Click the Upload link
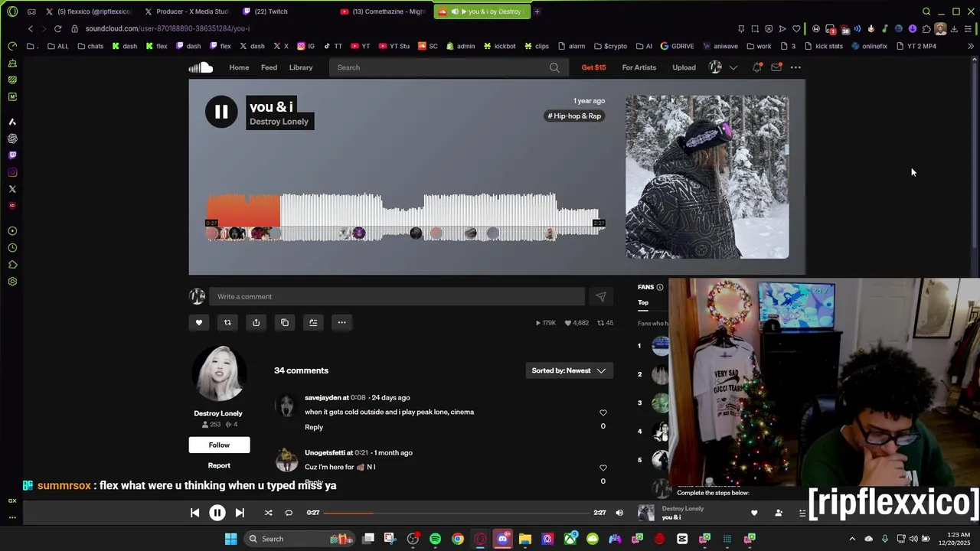This screenshot has height=551, width=980. [x=684, y=67]
